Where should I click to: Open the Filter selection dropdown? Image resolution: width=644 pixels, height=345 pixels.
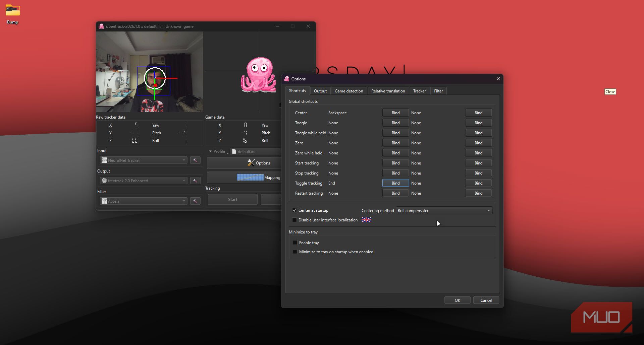(x=144, y=201)
